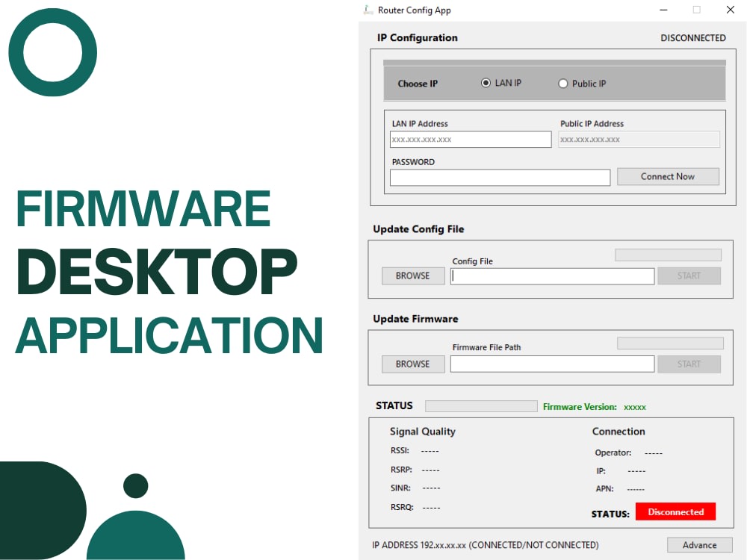The height and width of the screenshot is (560, 747).
Task: Open the Advance settings button
Action: tap(699, 545)
